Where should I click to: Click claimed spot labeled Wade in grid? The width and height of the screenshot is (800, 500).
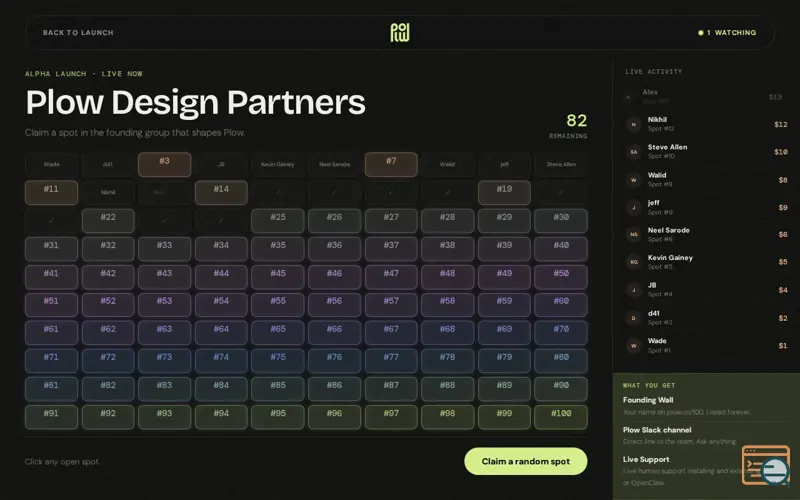click(x=51, y=164)
